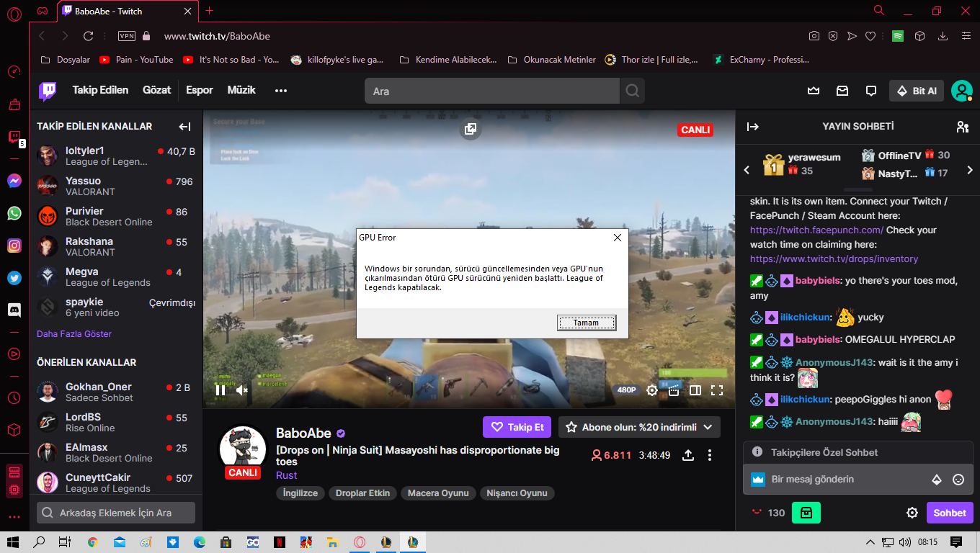Viewport: 980px width, 553px height.
Task: Click the search magnifier button next to Ara
Action: click(x=632, y=91)
